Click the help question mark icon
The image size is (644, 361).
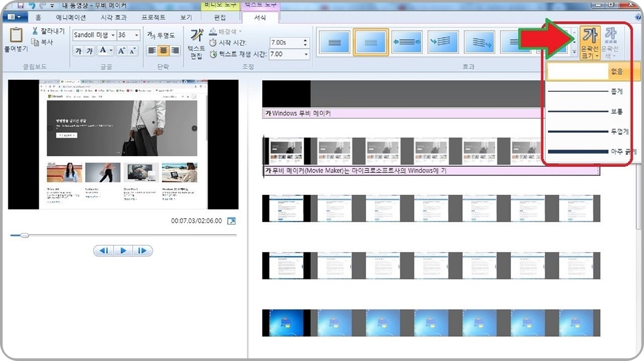(x=638, y=17)
